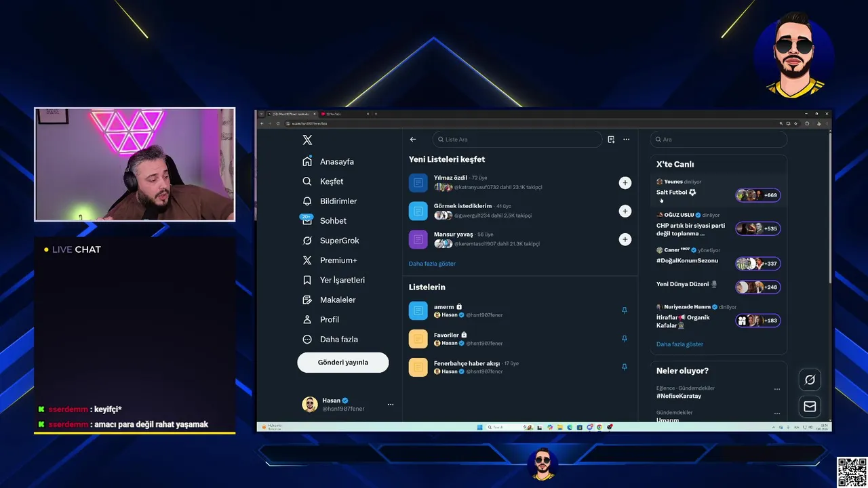
Task: Open new browser tab plus button
Action: 376,114
